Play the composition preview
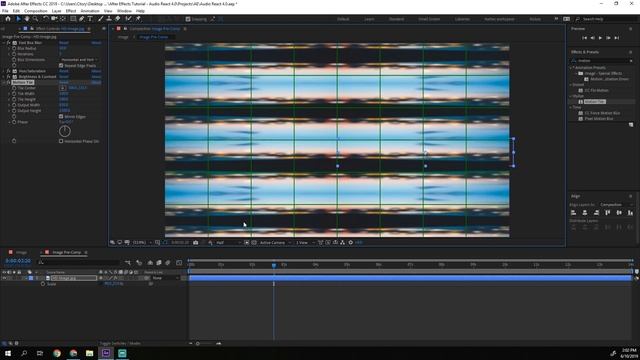The image size is (640, 360). (x=600, y=38)
